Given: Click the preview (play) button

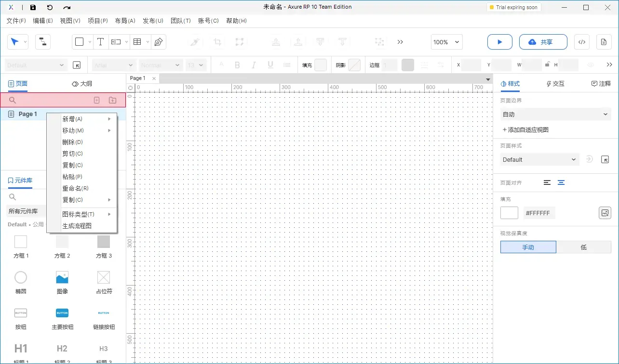Looking at the screenshot, I should coord(499,42).
